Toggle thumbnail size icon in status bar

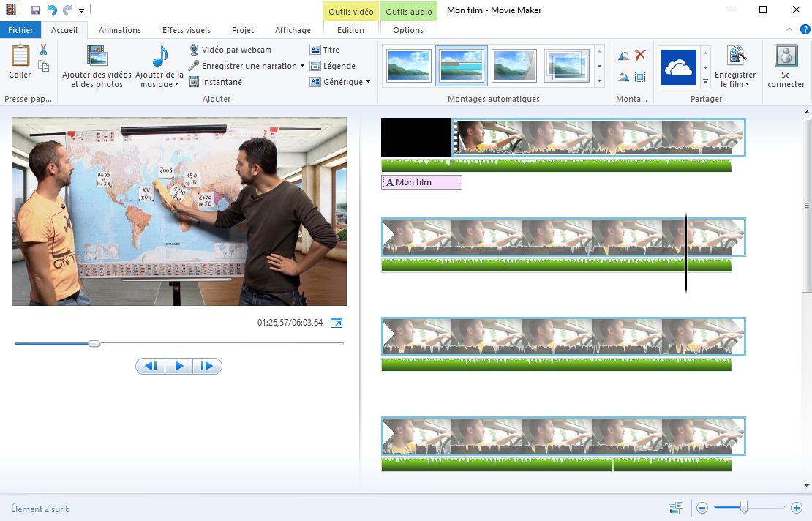[675, 508]
